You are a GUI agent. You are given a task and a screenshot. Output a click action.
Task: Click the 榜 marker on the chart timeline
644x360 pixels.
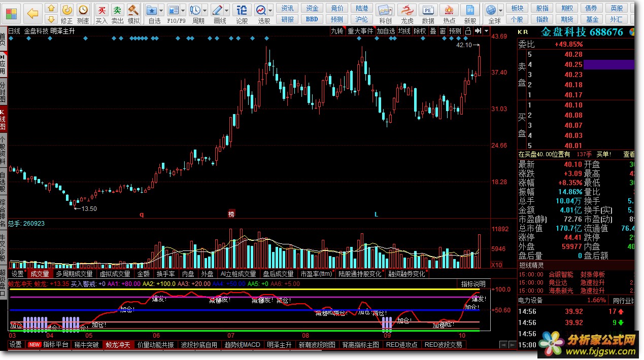coord(231,214)
